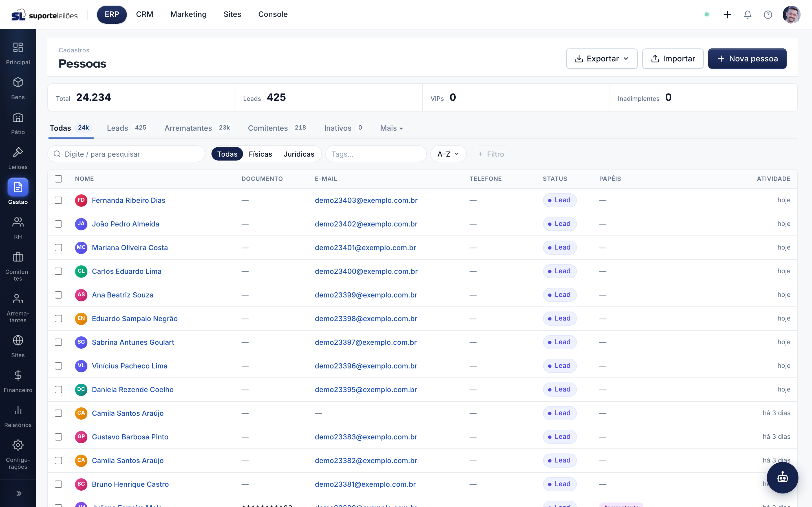
Task: Open the Leilões gavel icon
Action: click(x=18, y=152)
